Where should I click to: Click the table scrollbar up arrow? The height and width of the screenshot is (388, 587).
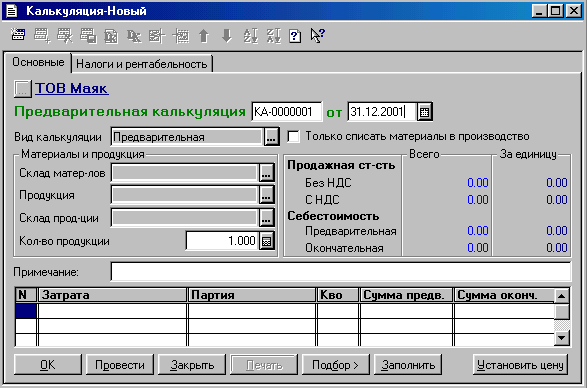point(561,296)
